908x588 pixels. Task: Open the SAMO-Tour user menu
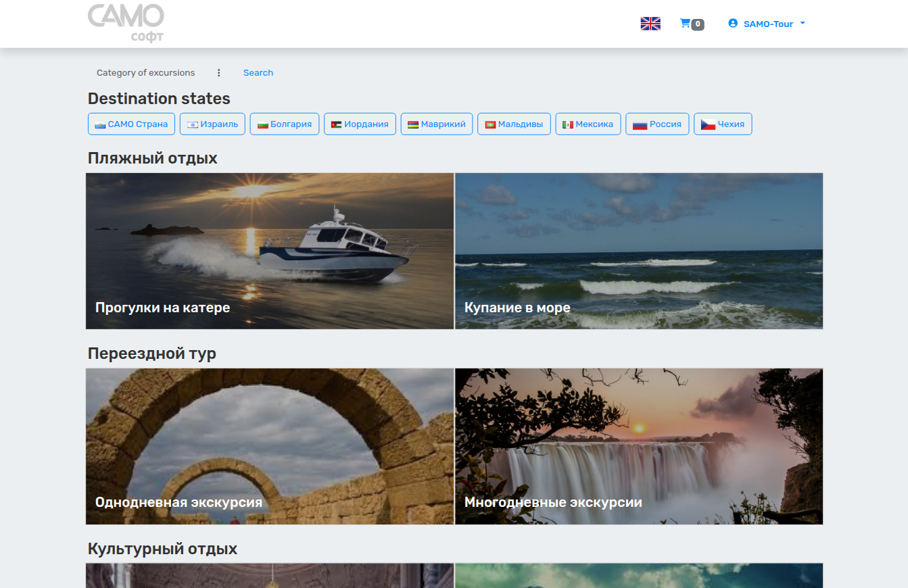click(767, 24)
